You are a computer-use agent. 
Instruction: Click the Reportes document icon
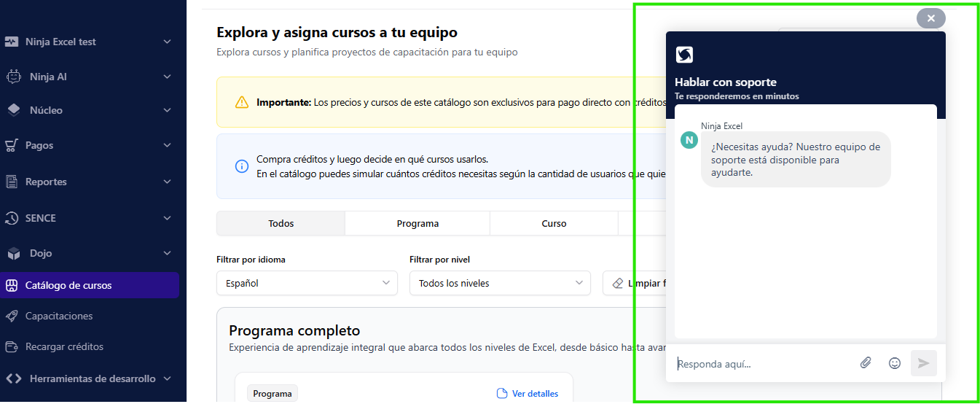point(11,182)
